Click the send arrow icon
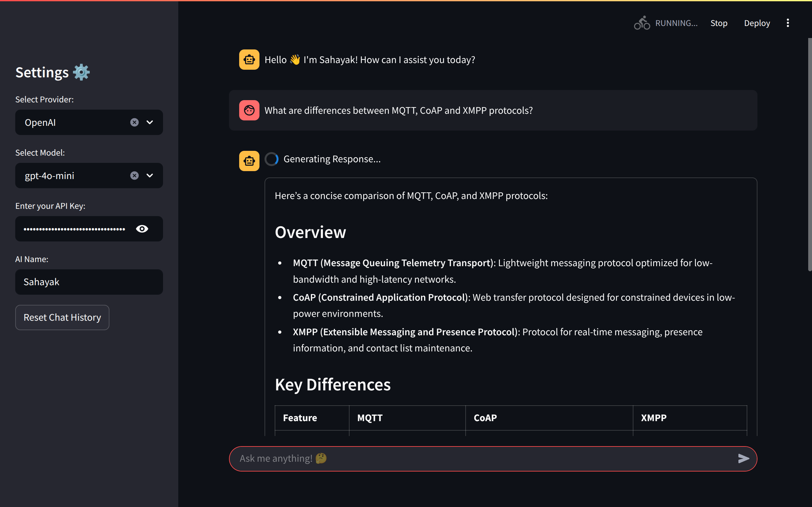 (743, 459)
